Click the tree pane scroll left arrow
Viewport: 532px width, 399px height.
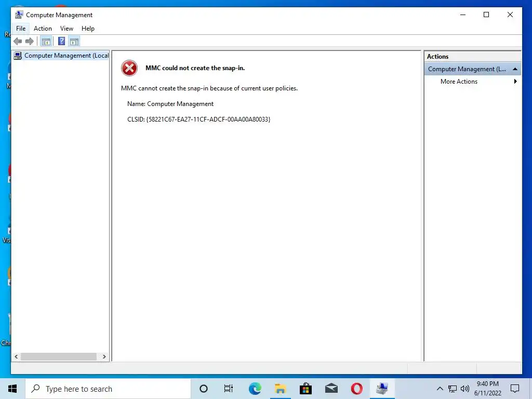click(x=16, y=356)
